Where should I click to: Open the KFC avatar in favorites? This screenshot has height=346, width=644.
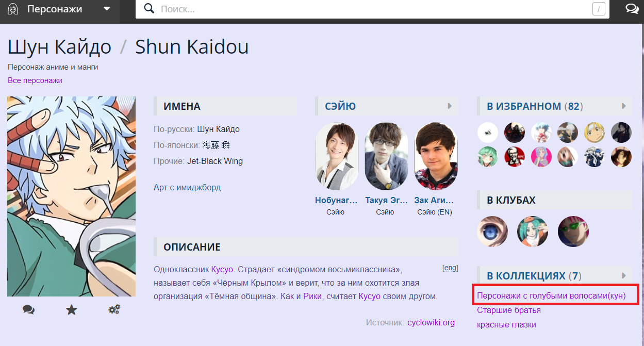(514, 157)
